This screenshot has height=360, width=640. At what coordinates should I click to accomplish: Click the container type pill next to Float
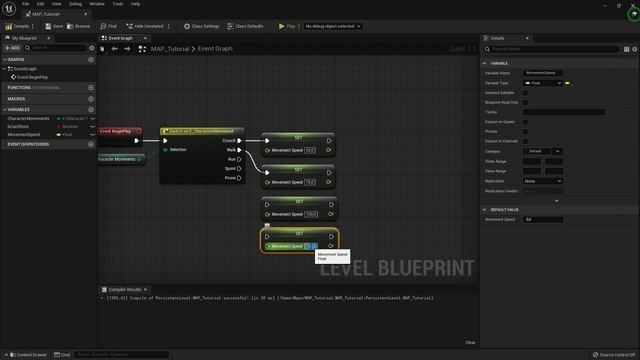point(568,83)
